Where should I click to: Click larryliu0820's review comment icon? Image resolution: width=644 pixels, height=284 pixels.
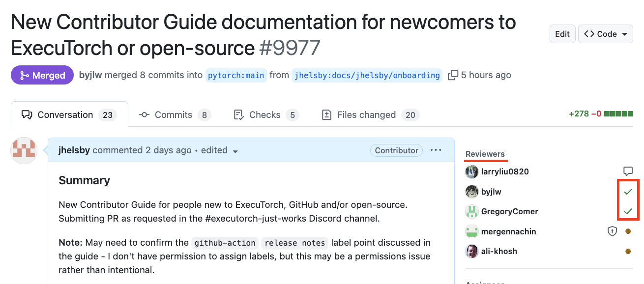pyautogui.click(x=628, y=171)
